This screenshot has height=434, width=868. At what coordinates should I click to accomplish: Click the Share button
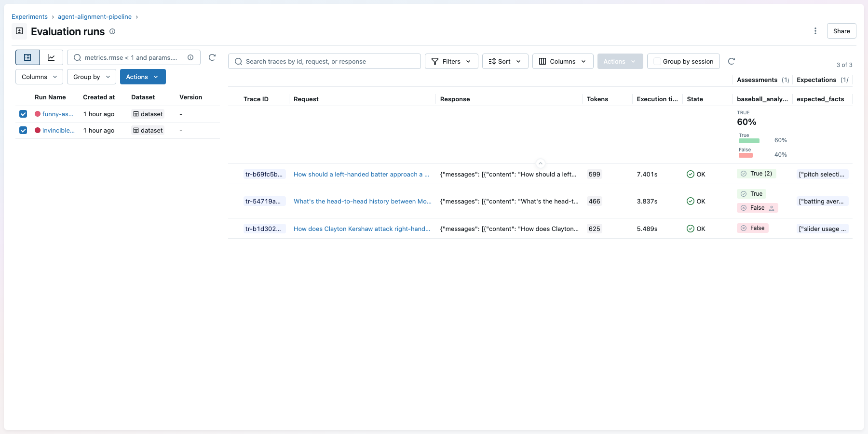(841, 30)
